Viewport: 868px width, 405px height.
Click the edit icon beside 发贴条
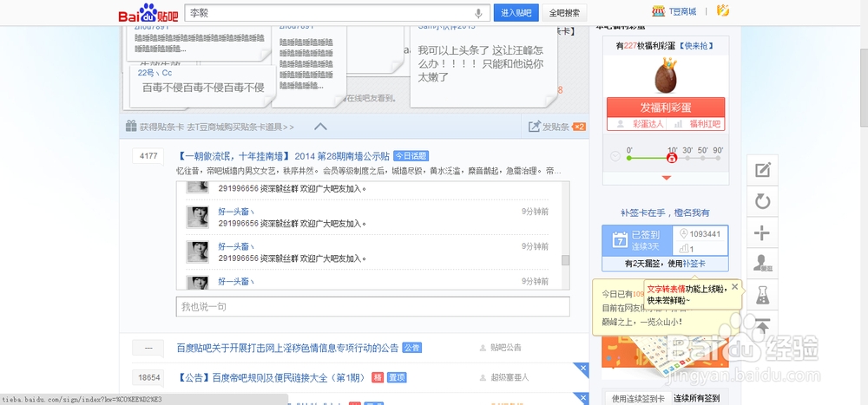[534, 127]
